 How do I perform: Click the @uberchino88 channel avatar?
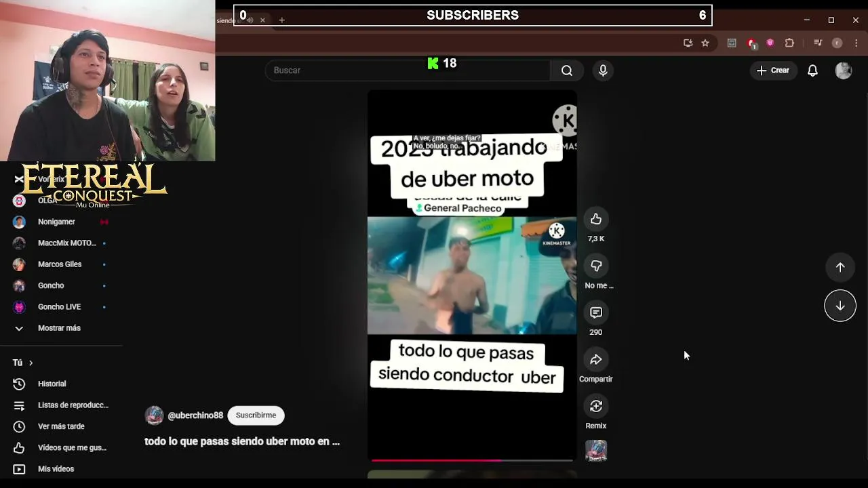point(154,415)
